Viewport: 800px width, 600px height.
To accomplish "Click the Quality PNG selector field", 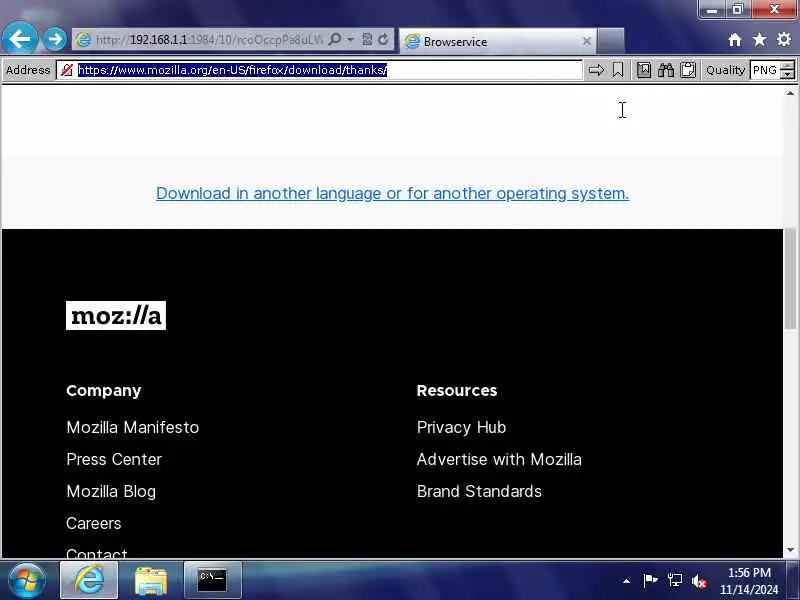I will click(x=765, y=70).
